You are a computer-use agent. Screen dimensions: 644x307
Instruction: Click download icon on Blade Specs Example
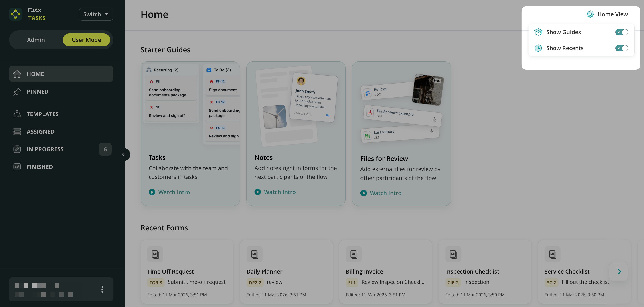click(434, 119)
